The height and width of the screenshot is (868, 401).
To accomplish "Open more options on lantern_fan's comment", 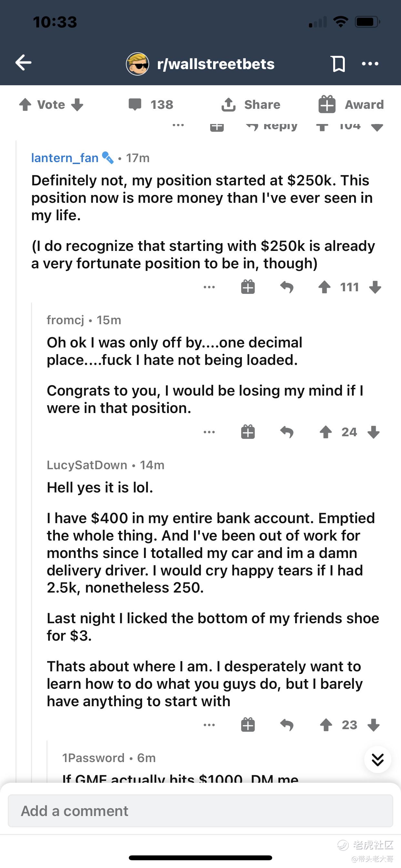I will tap(209, 287).
